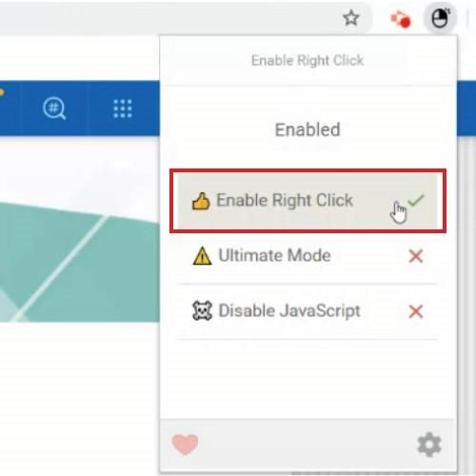Click the bookmark star icon

(351, 18)
